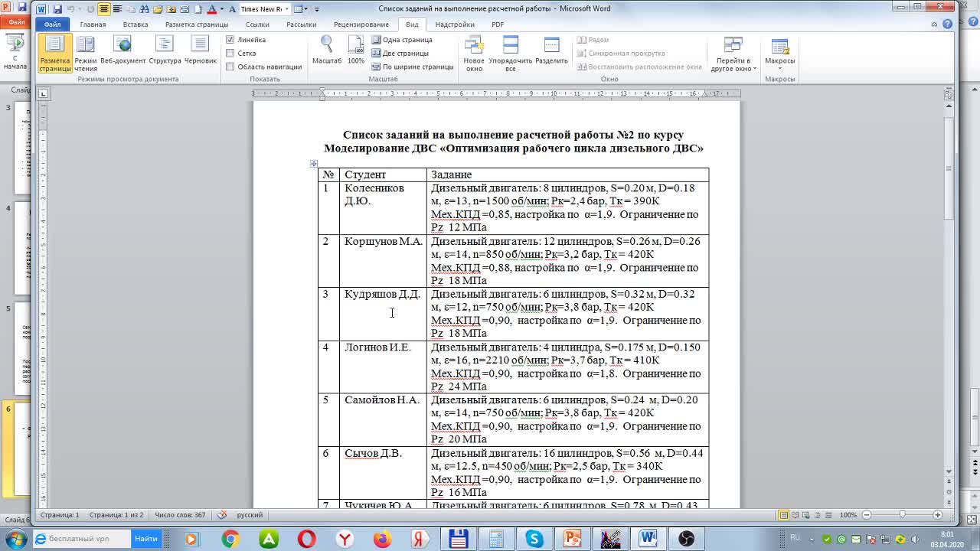Click Split window (Разделить)
The height and width of the screenshot is (551, 980).
pyautogui.click(x=551, y=51)
